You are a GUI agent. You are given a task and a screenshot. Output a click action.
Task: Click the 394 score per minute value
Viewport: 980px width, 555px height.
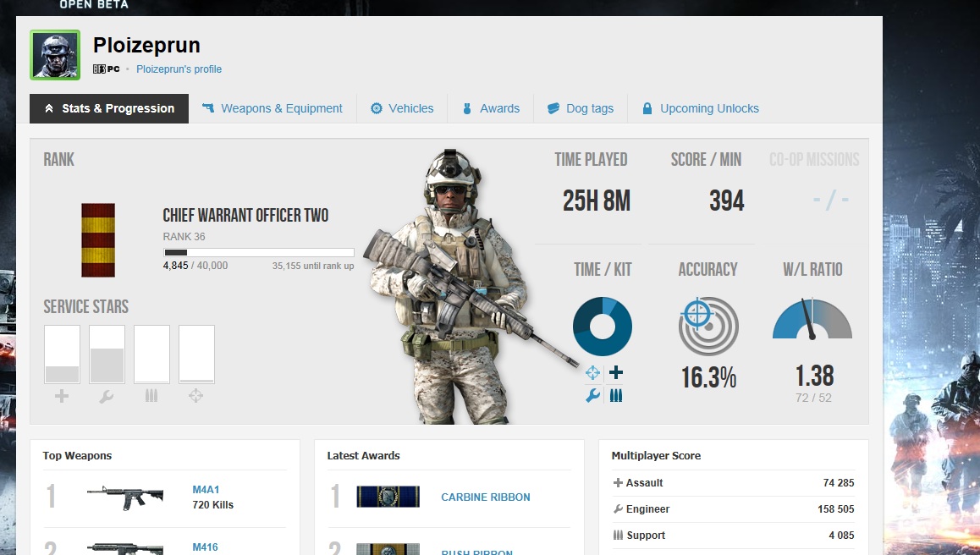[x=727, y=201]
